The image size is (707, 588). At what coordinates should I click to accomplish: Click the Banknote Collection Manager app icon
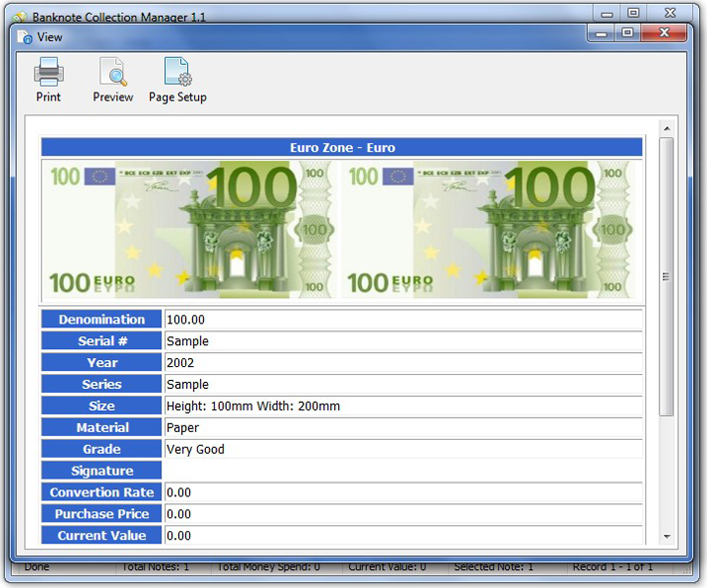[x=19, y=17]
